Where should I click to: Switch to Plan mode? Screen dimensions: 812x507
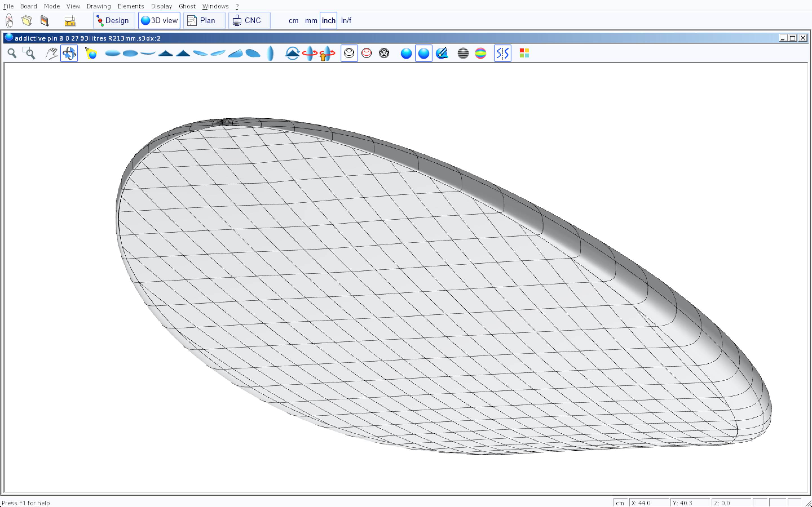point(204,21)
